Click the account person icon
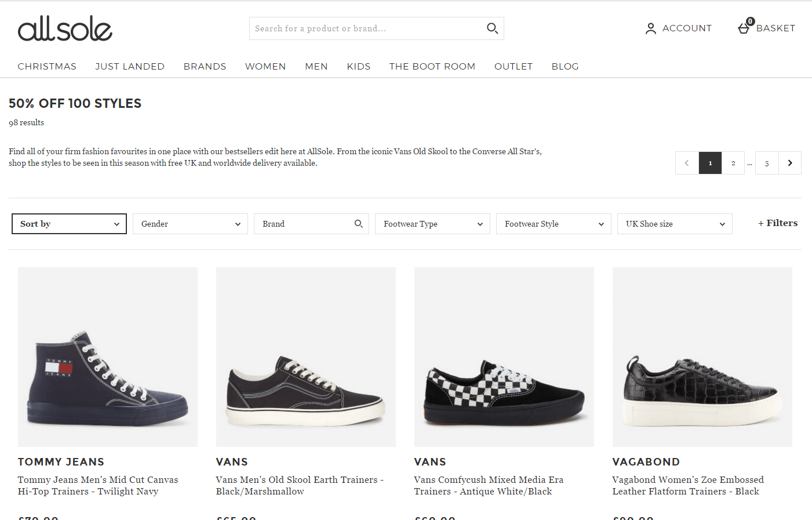The width and height of the screenshot is (812, 520). [651, 28]
